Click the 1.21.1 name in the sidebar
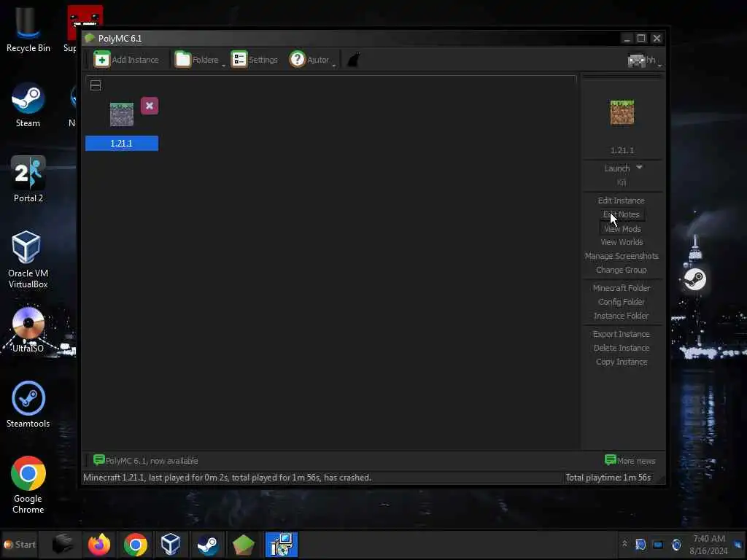 (622, 150)
